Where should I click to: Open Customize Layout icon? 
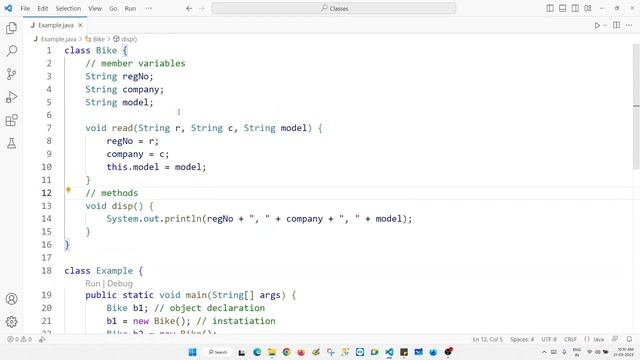click(588, 8)
